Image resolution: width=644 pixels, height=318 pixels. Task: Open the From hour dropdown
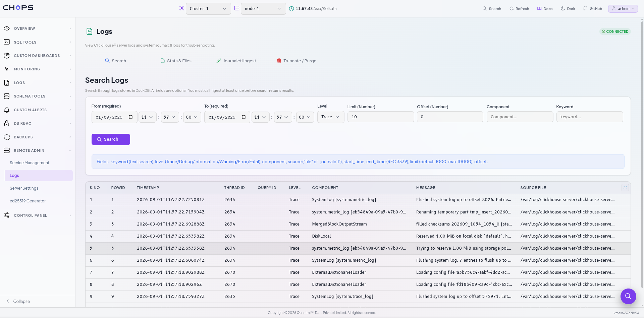click(x=148, y=117)
